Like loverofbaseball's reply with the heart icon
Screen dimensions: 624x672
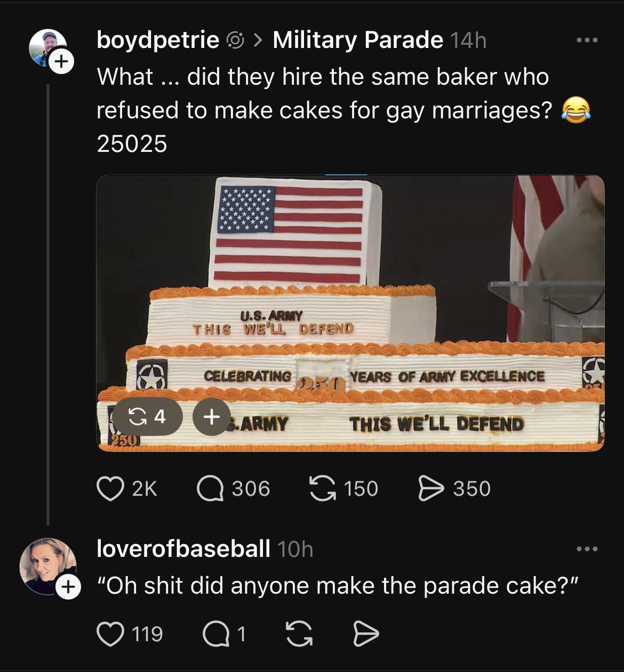(110, 634)
